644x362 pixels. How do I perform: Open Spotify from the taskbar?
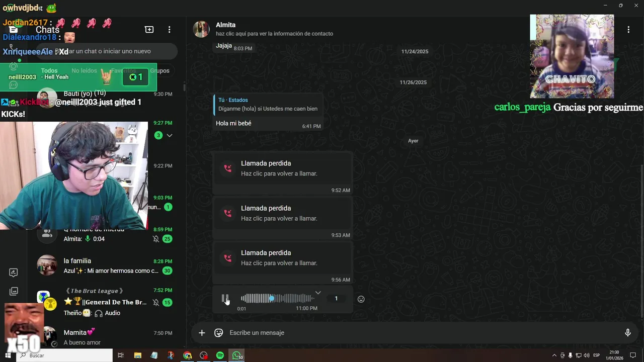220,355
